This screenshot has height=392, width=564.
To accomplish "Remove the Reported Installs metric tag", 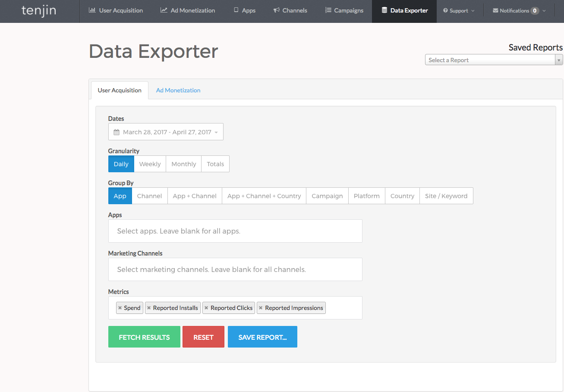I will pos(149,308).
